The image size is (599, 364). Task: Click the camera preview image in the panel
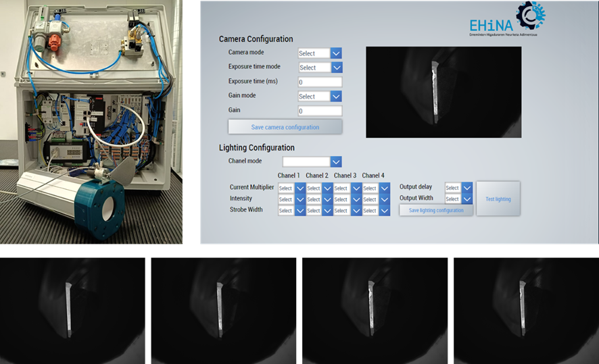coord(444,92)
